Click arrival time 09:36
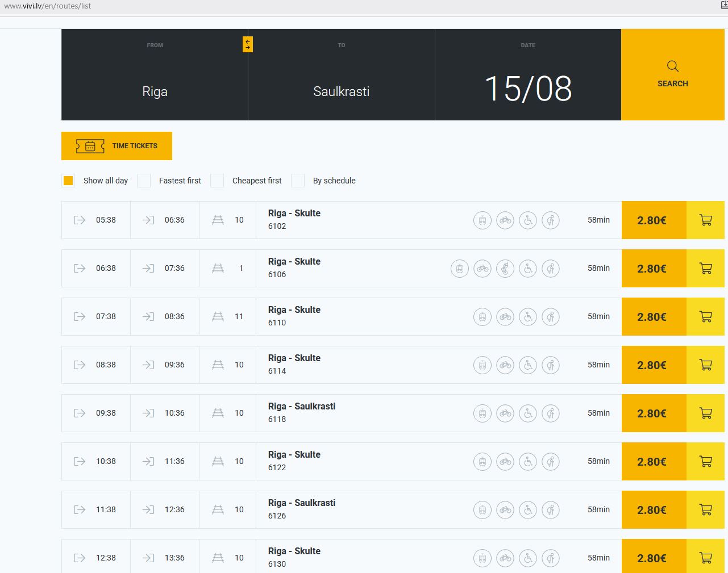 174,365
